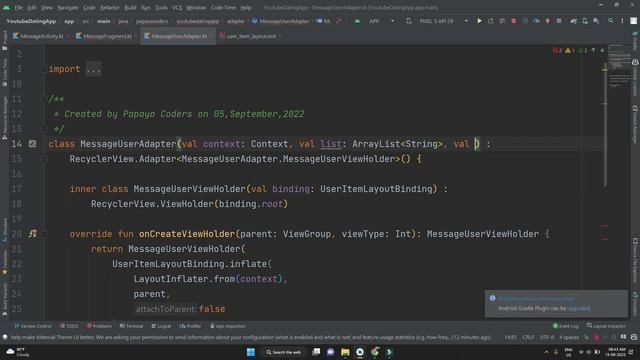Click the Search the web taskbar box

point(284,352)
